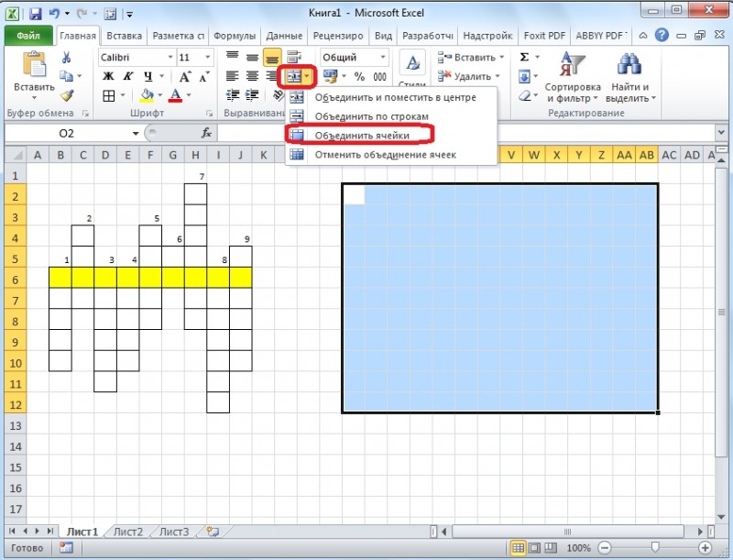Image resolution: width=733 pixels, height=560 pixels.
Task: Click the Save icon in quick access toolbar
Action: coord(36,14)
